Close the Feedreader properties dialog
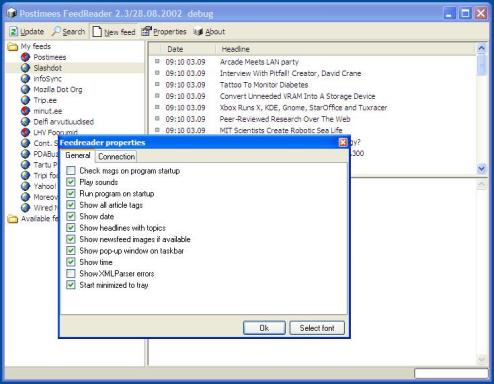Viewport: 494px width, 384px height. pyautogui.click(x=343, y=143)
